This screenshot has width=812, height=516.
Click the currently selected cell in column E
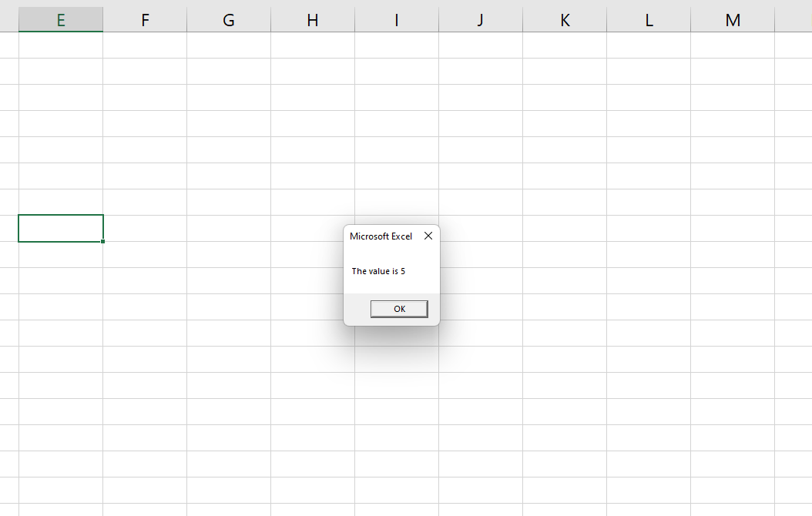[60, 228]
